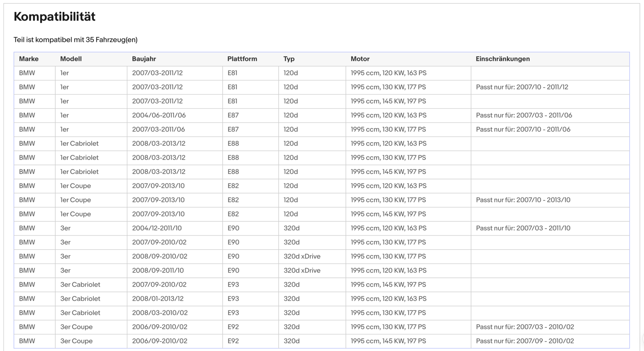This screenshot has width=644, height=351.
Task: Select the E81 row with 145 KW motor
Action: [322, 101]
